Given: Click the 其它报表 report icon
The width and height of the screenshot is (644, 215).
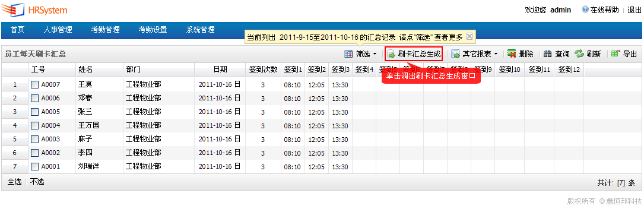Looking at the screenshot, I should click(455, 54).
